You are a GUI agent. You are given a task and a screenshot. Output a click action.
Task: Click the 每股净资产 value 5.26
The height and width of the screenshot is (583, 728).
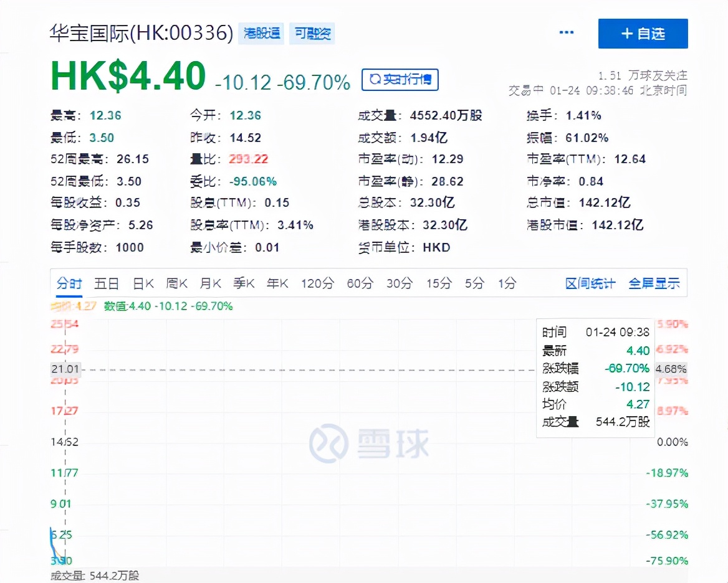coord(141,225)
